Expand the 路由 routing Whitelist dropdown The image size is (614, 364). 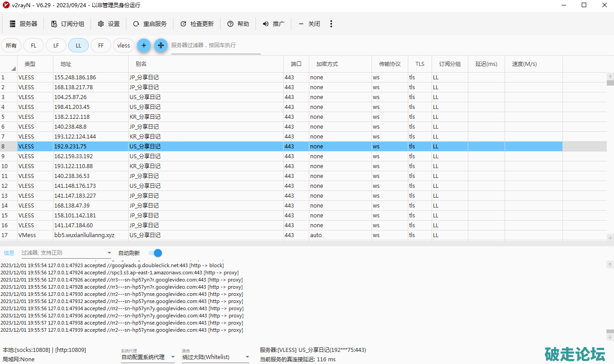tap(247, 357)
